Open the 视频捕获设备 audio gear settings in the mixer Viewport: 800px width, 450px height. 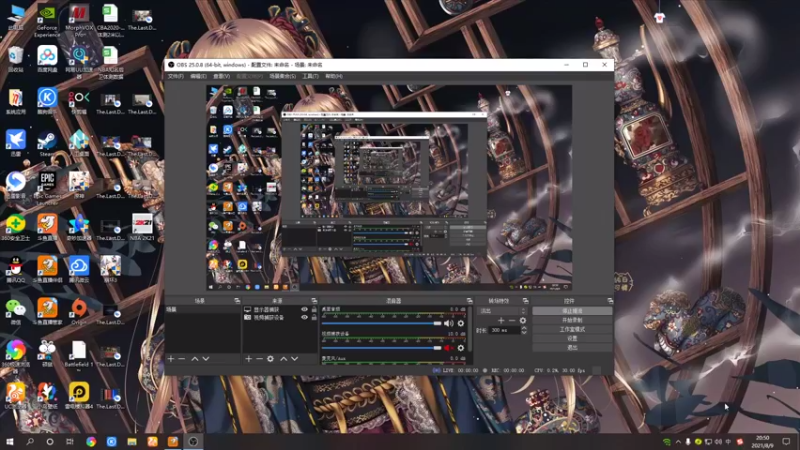point(461,347)
